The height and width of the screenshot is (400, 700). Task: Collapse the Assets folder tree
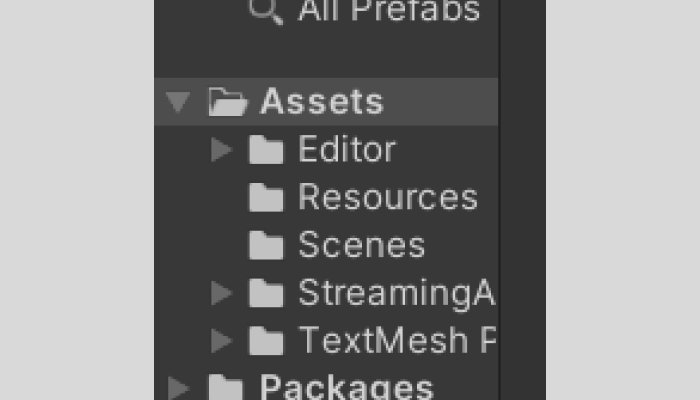179,102
